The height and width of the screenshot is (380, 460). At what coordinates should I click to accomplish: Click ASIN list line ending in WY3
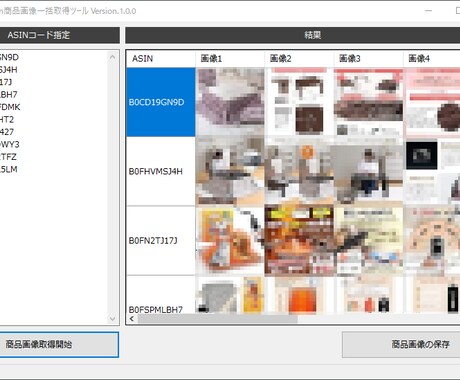(10, 144)
